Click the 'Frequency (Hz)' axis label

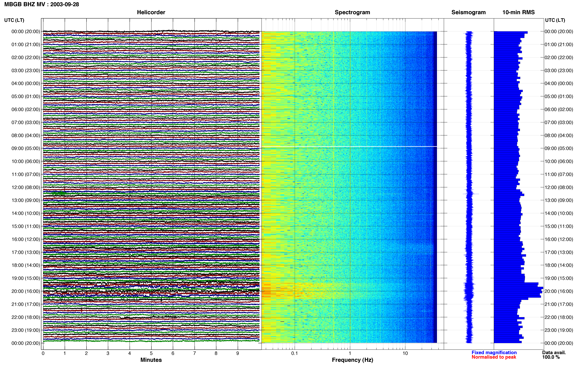pos(352,360)
